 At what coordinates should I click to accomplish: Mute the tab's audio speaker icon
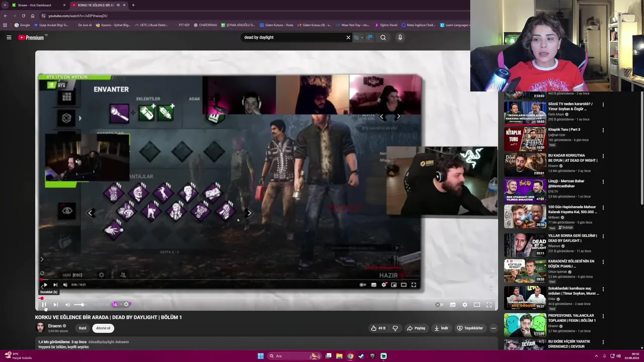point(118,5)
